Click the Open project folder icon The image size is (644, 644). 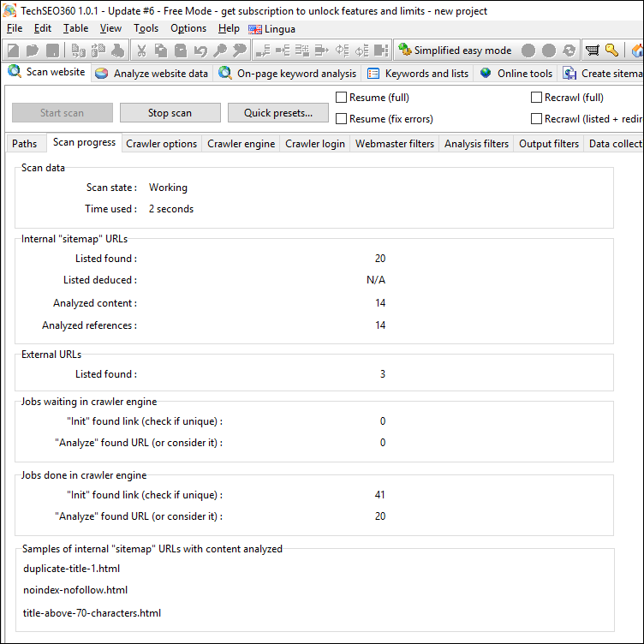(33, 51)
